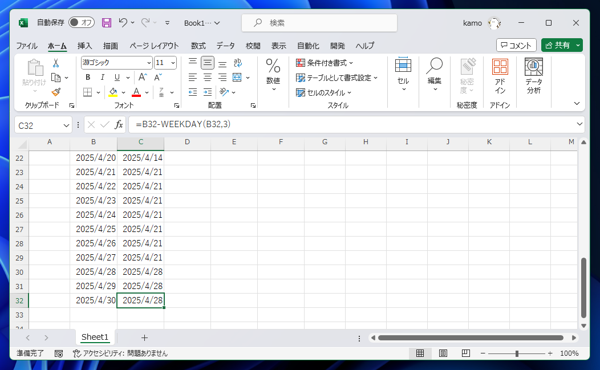Align text to bottom
Screen dimensions: 600x370
(x=222, y=63)
